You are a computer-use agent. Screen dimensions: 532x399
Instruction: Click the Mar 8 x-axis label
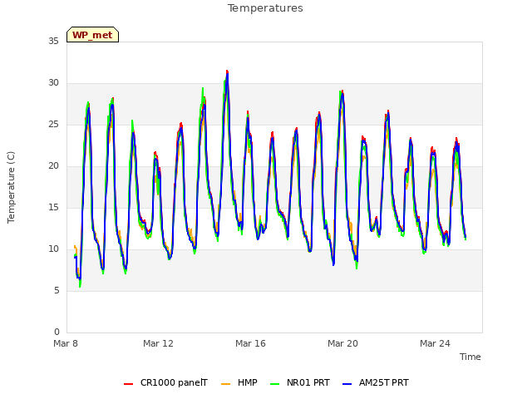point(66,343)
